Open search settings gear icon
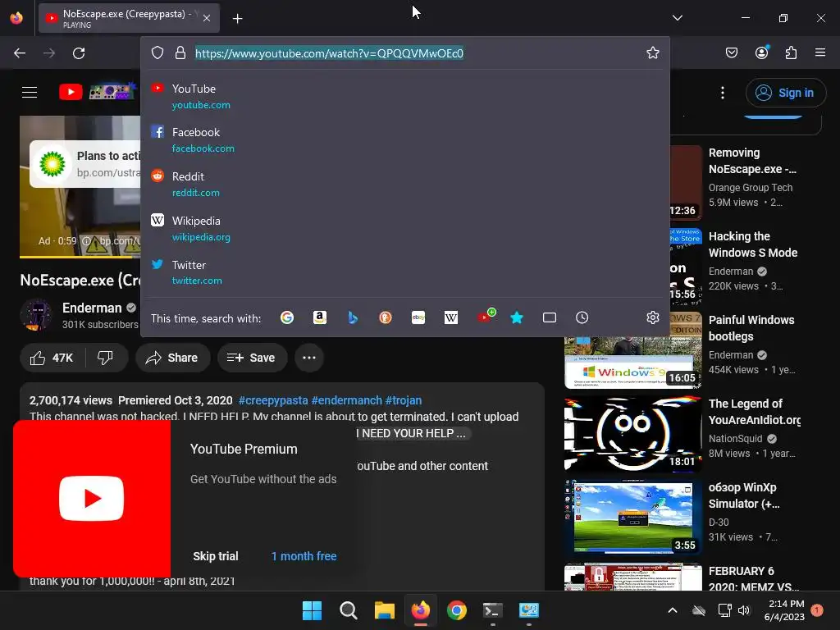Viewport: 840px width, 630px height. point(652,317)
